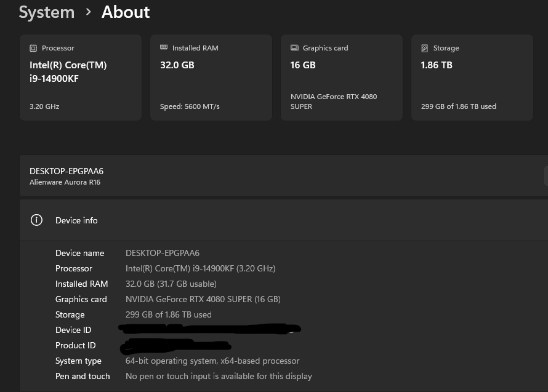Open the Storage summary card

coord(472,78)
